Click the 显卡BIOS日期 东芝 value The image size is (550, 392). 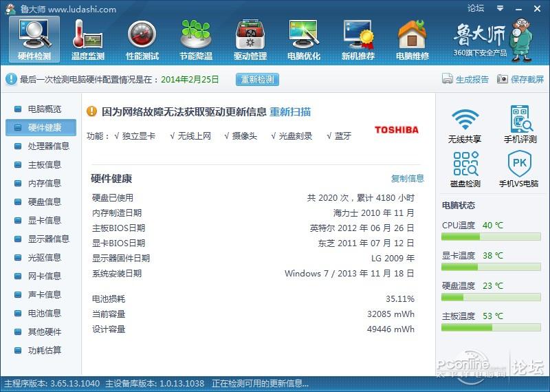coord(366,243)
